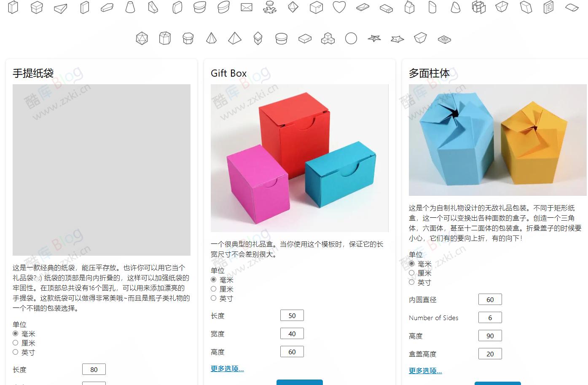Select the pillow pack icon at row end

(572, 7)
